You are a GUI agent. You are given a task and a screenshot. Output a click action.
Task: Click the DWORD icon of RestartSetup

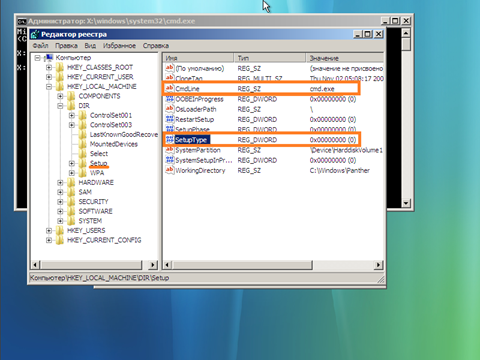[170, 119]
